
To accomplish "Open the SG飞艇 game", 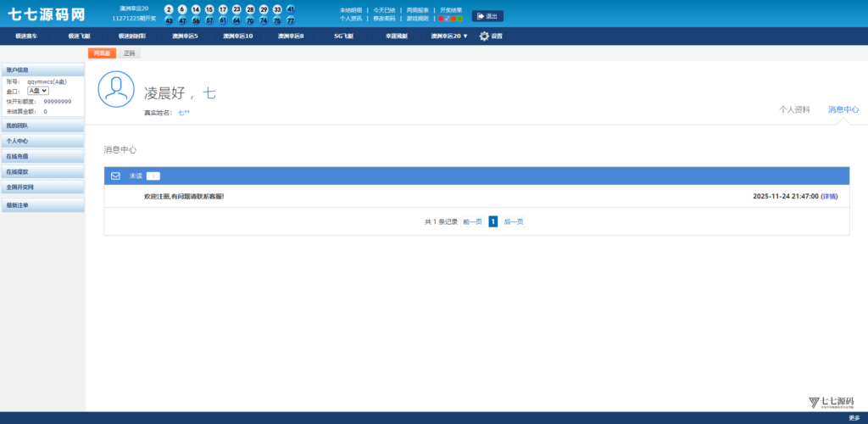I will [x=343, y=36].
